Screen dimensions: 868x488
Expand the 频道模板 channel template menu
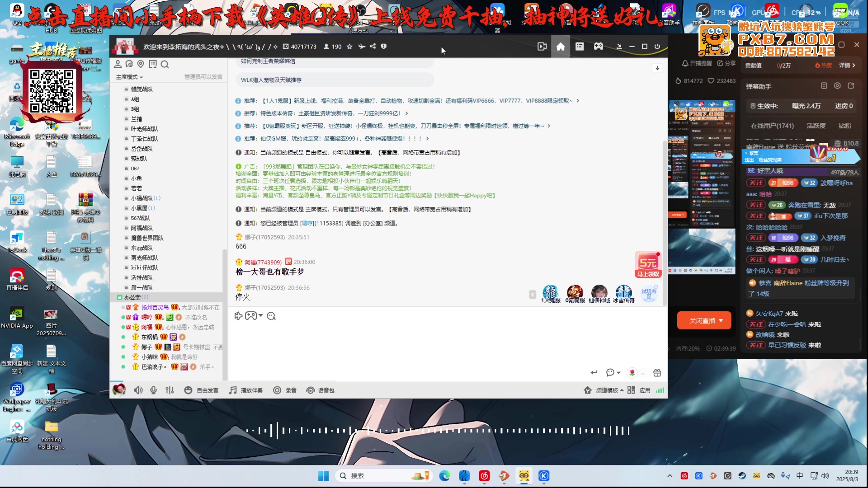(604, 390)
